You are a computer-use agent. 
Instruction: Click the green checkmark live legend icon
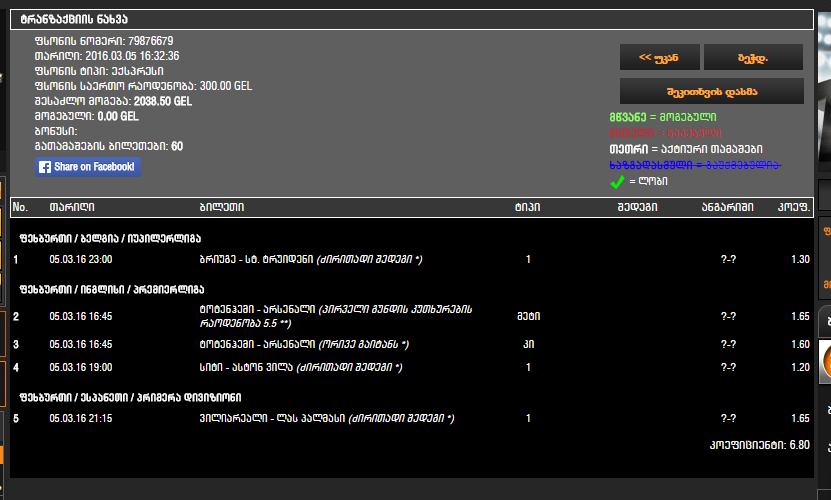[x=617, y=182]
